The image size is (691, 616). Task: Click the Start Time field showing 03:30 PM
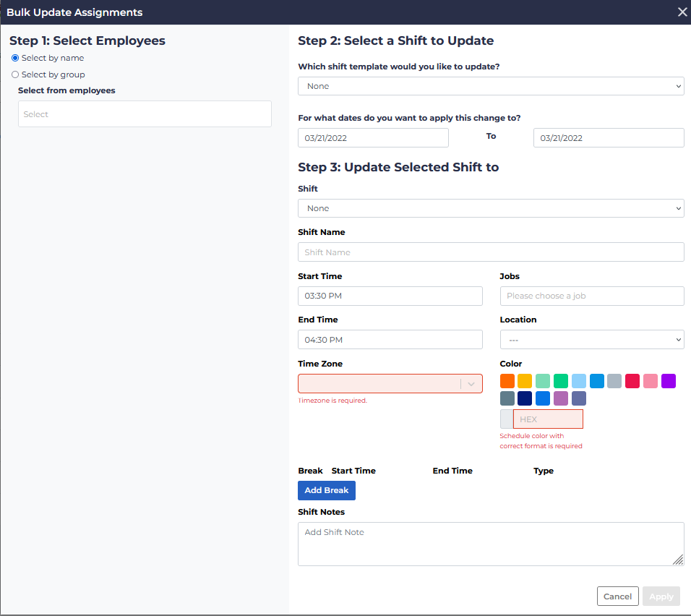pos(390,296)
